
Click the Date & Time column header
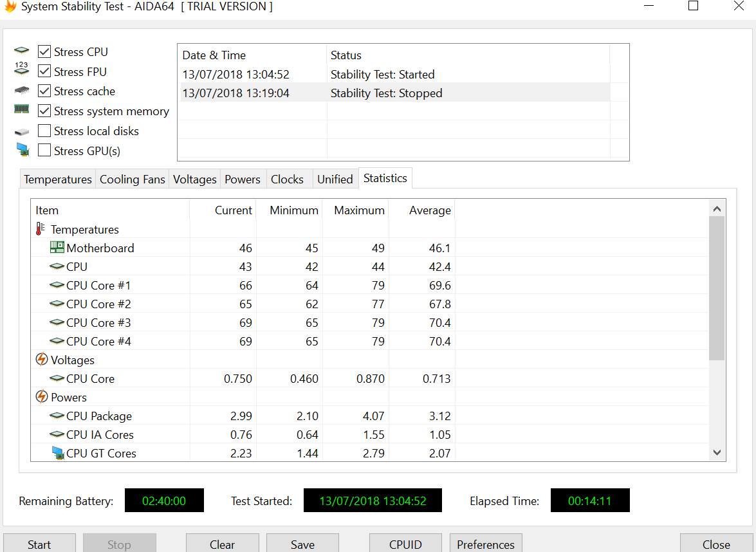point(253,55)
